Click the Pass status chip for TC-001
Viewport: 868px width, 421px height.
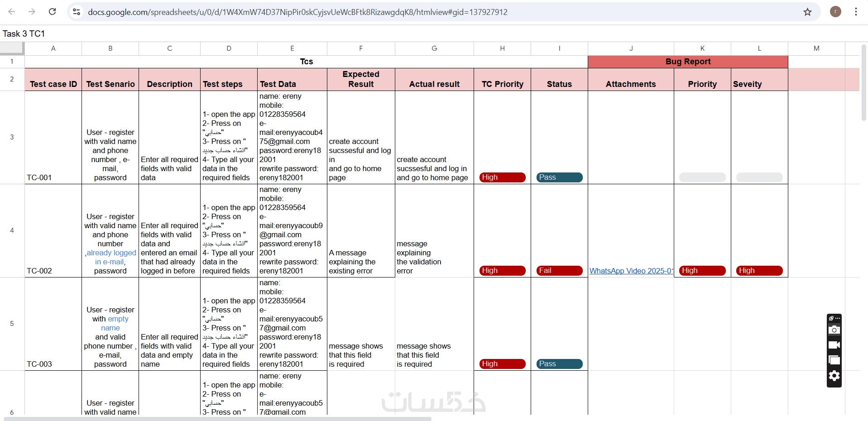pos(559,177)
